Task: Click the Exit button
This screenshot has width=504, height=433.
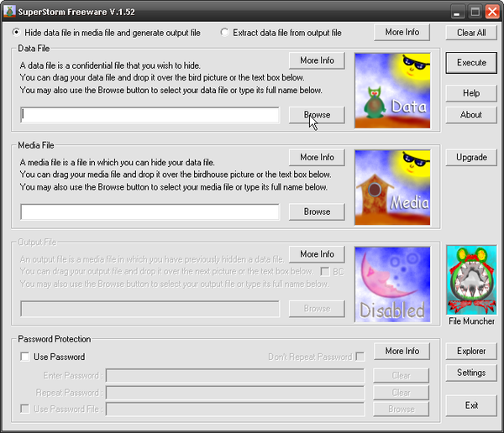Action: click(x=471, y=405)
